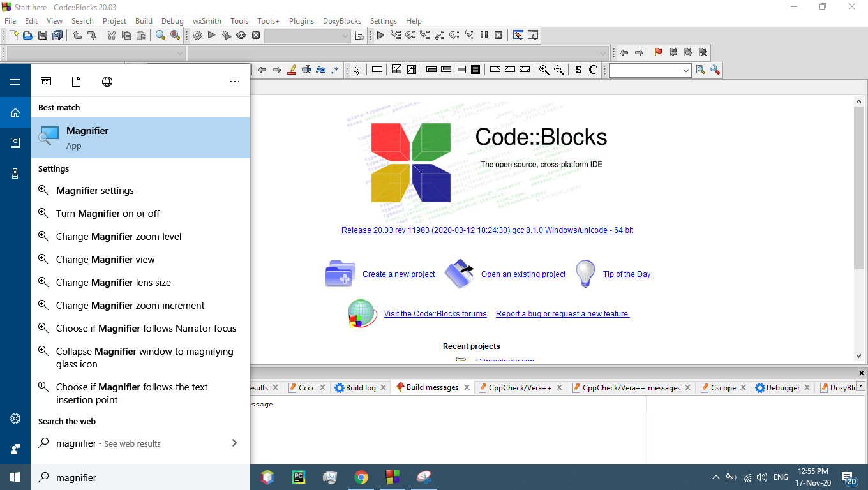
Task: Expand the Start search hamburger menu
Action: pyautogui.click(x=15, y=82)
